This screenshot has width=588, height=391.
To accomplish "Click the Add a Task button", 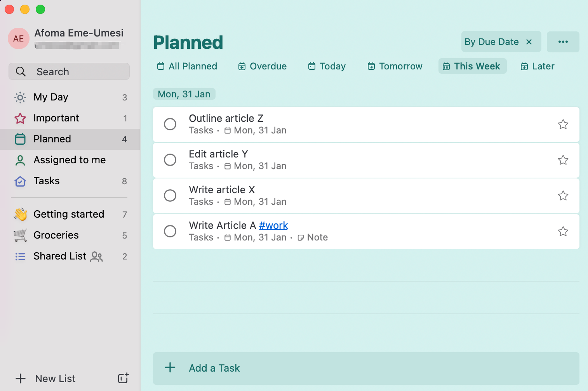I will 214,368.
